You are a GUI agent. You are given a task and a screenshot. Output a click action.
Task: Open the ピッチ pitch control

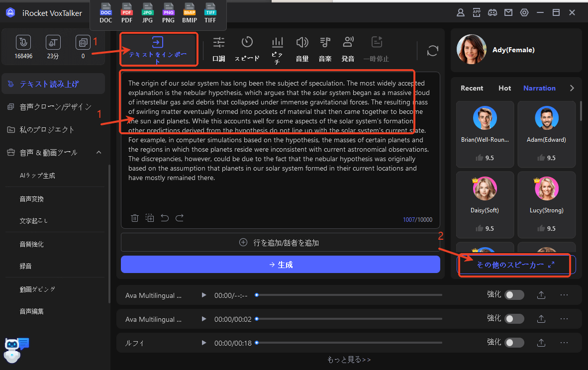click(277, 50)
